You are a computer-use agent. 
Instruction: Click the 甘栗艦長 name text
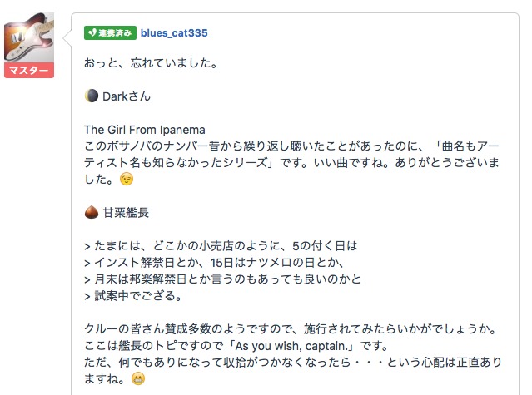126,212
